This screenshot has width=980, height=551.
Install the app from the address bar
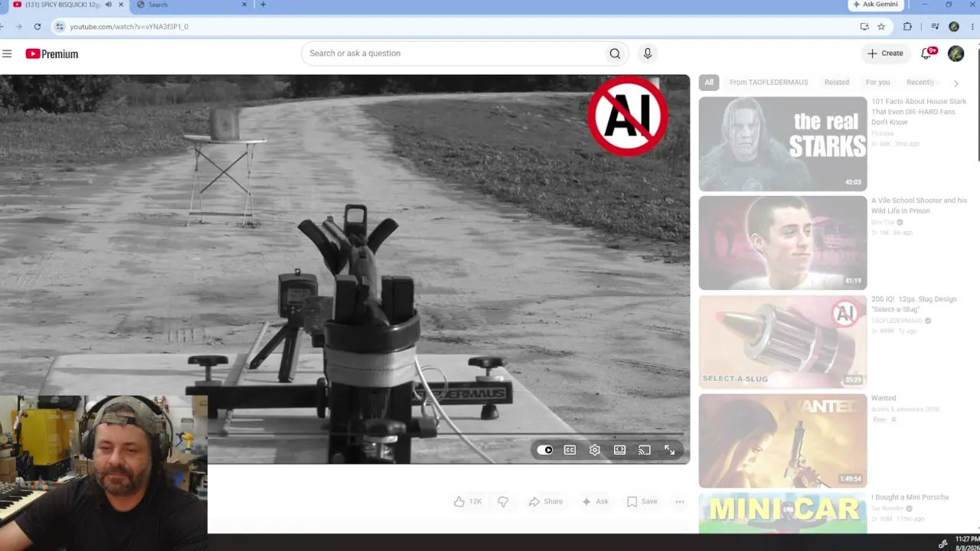864,27
